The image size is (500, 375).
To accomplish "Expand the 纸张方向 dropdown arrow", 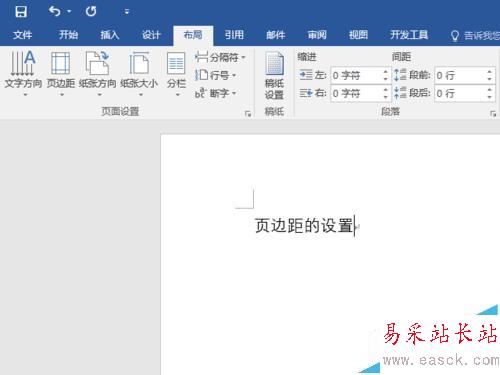I will point(99,95).
